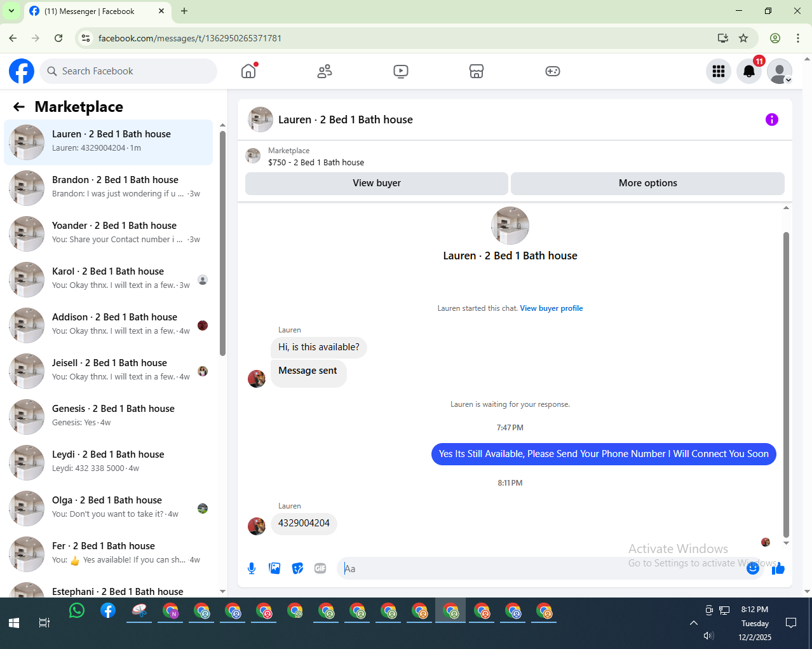Open Fer's conversation in the list
812x649 pixels.
tap(109, 554)
